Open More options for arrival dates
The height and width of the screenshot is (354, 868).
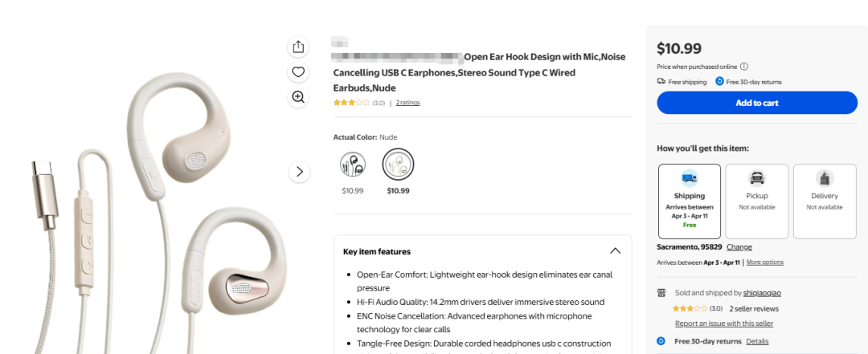[x=764, y=262]
